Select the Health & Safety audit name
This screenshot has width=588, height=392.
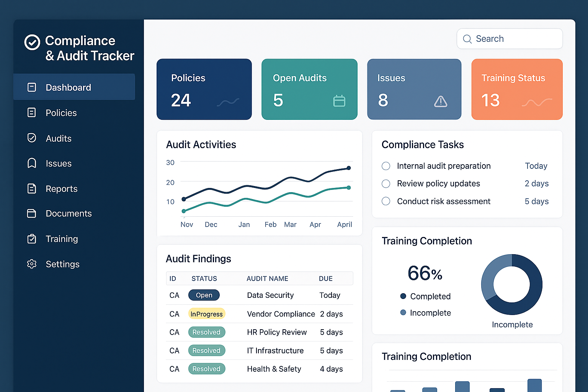click(274, 369)
